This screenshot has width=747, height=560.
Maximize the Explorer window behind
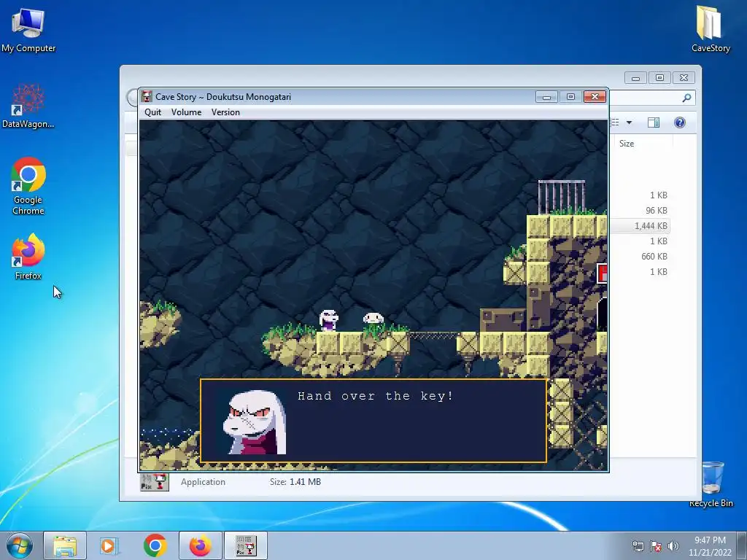659,77
